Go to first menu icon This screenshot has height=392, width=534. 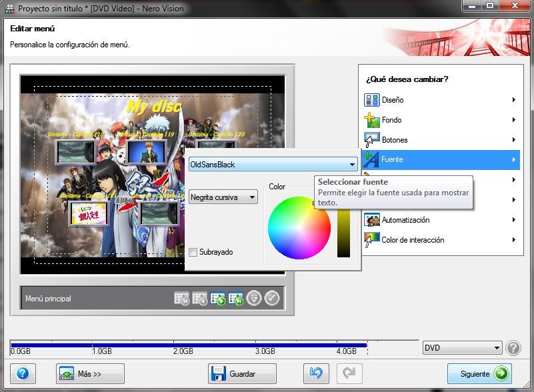point(181,299)
